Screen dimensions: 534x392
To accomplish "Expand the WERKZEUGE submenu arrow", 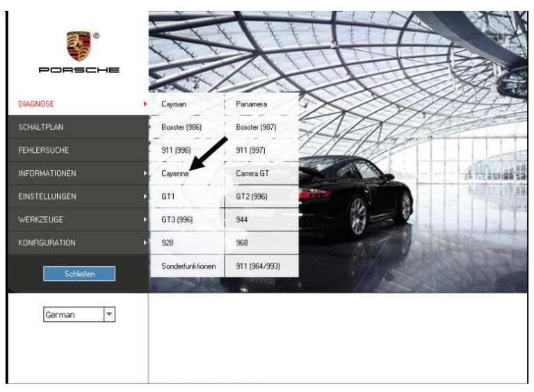I will [x=145, y=220].
